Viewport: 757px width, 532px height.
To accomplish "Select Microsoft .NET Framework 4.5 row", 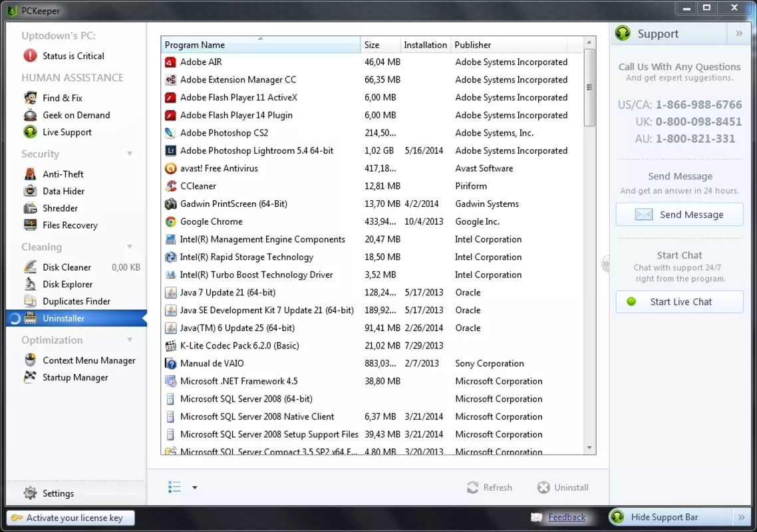I will 372,381.
